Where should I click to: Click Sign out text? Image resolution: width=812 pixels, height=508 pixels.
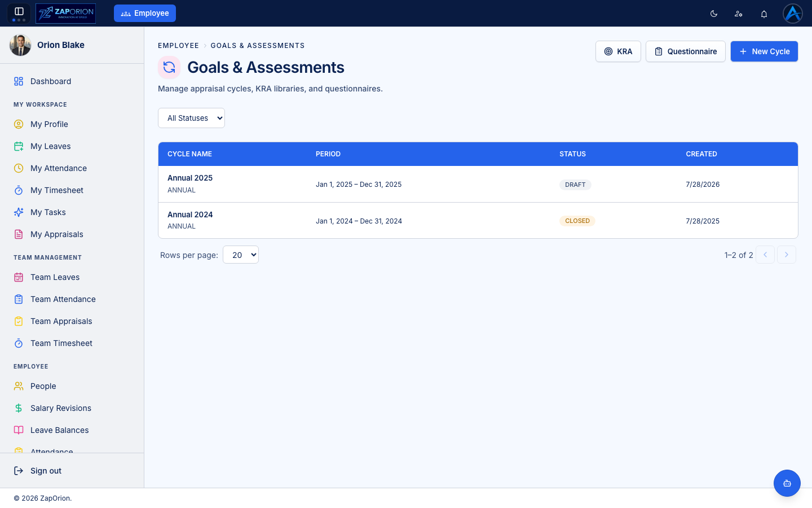(46, 471)
